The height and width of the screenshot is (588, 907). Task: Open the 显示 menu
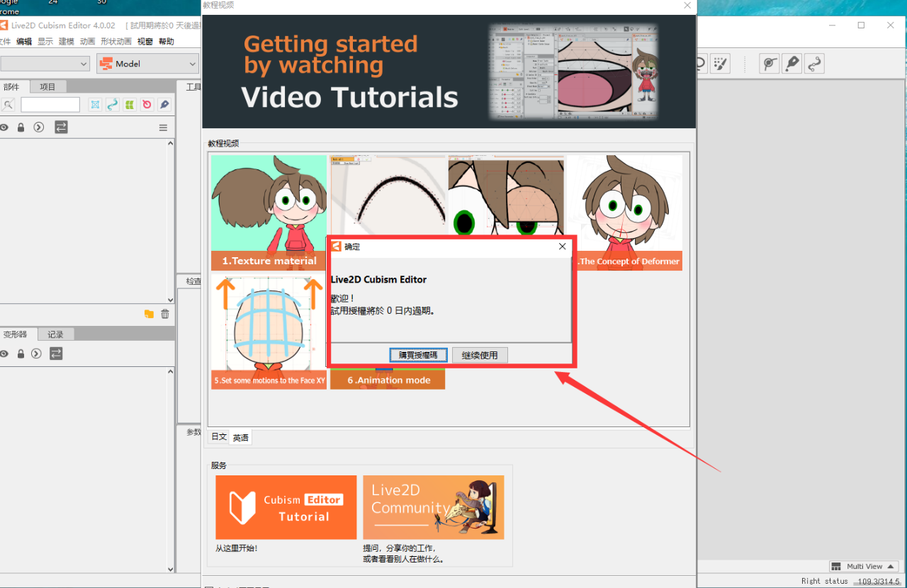point(45,42)
